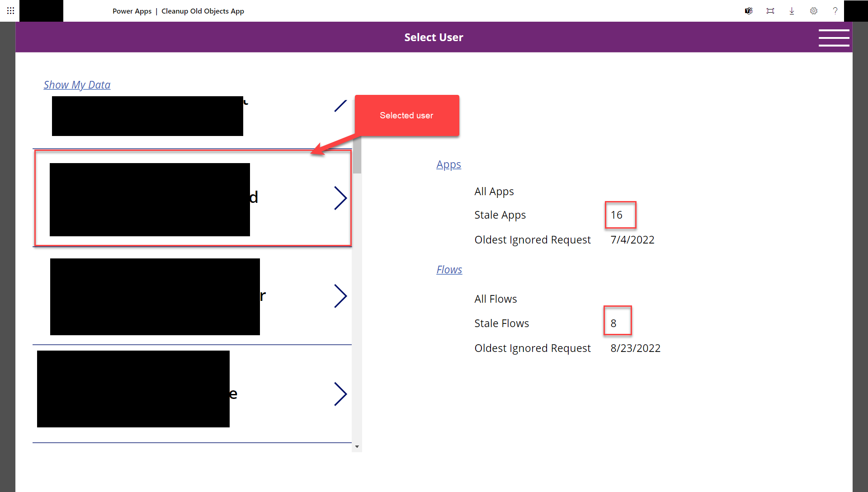The image size is (868, 492).
Task: Click the download arrow icon
Action: (x=792, y=11)
